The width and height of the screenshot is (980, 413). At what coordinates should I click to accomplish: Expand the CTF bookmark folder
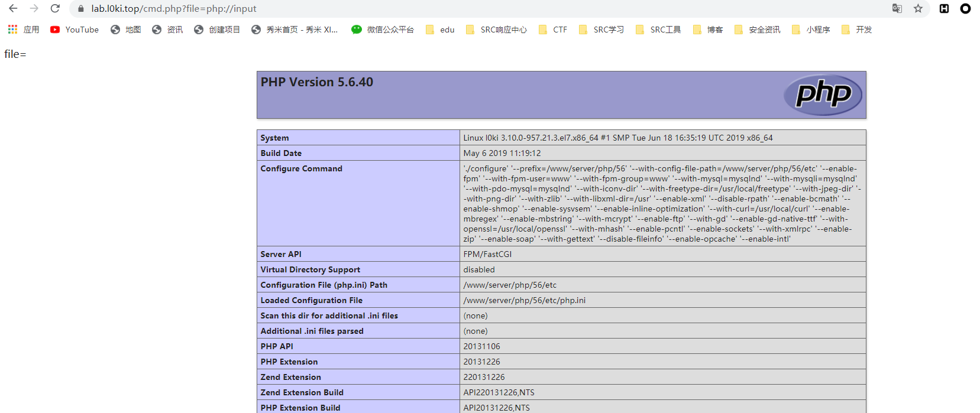[x=553, y=30]
